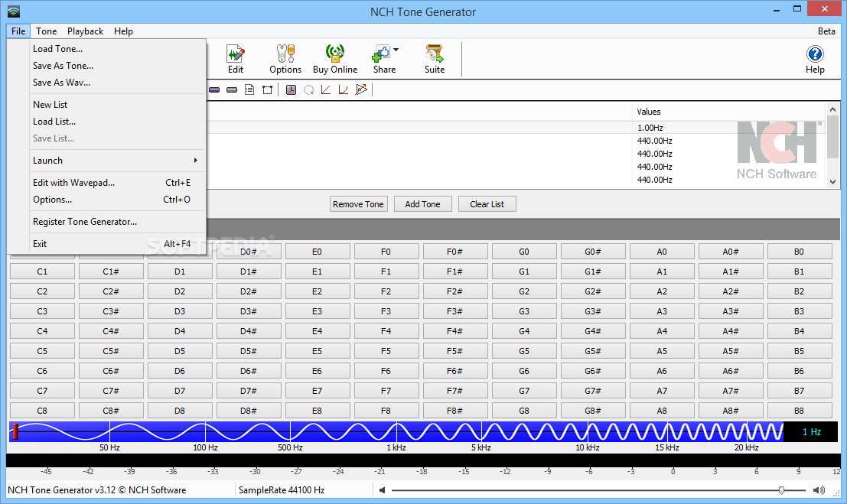
Task: Choose Save As Wav... menu entry
Action: point(116,82)
